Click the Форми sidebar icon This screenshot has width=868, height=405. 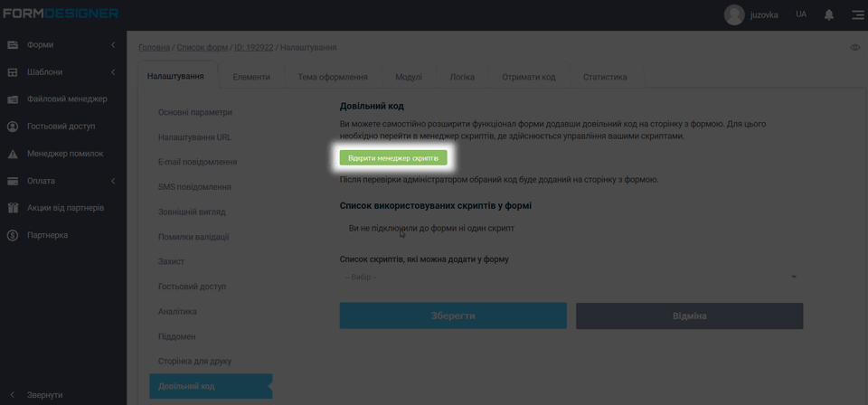click(13, 45)
